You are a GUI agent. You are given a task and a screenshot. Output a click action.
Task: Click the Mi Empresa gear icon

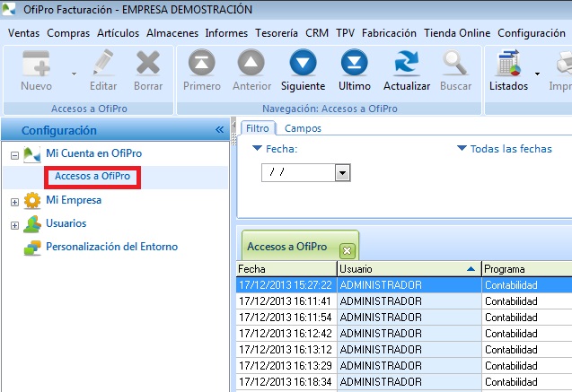pos(32,200)
